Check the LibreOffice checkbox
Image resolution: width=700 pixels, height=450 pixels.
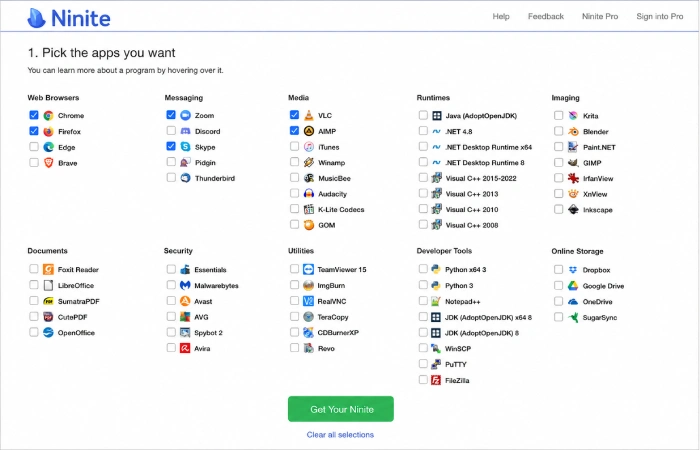pyautogui.click(x=34, y=284)
